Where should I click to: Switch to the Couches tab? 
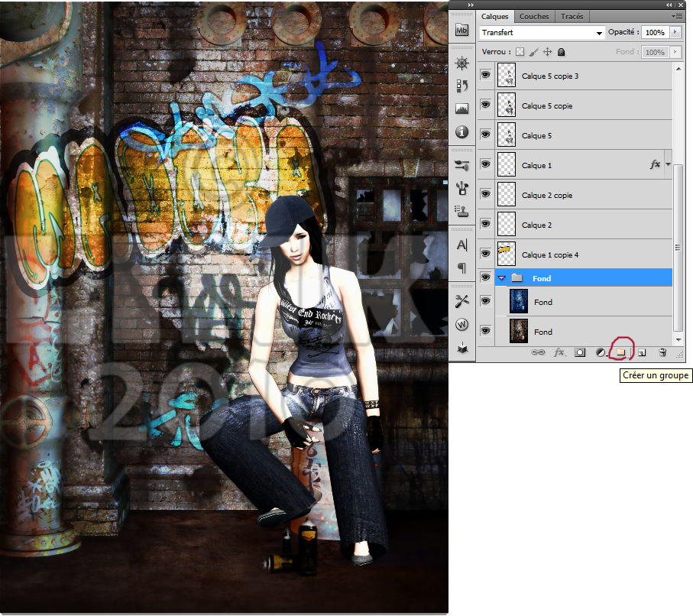pos(534,16)
